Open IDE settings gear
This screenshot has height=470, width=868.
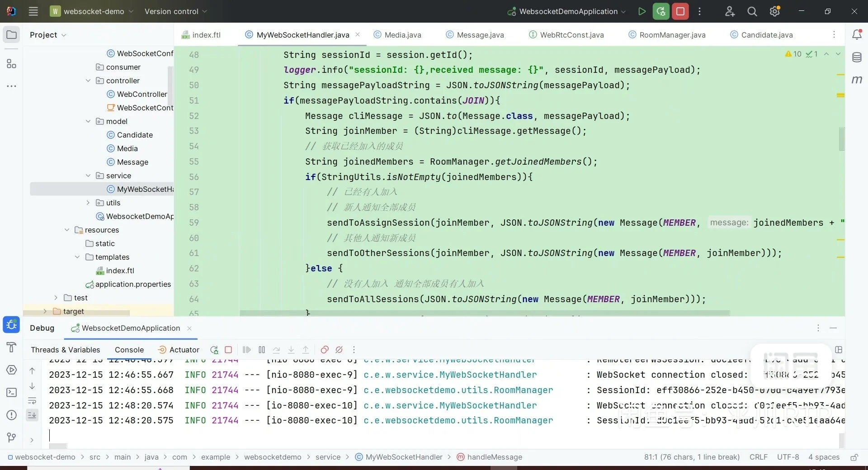(775, 11)
